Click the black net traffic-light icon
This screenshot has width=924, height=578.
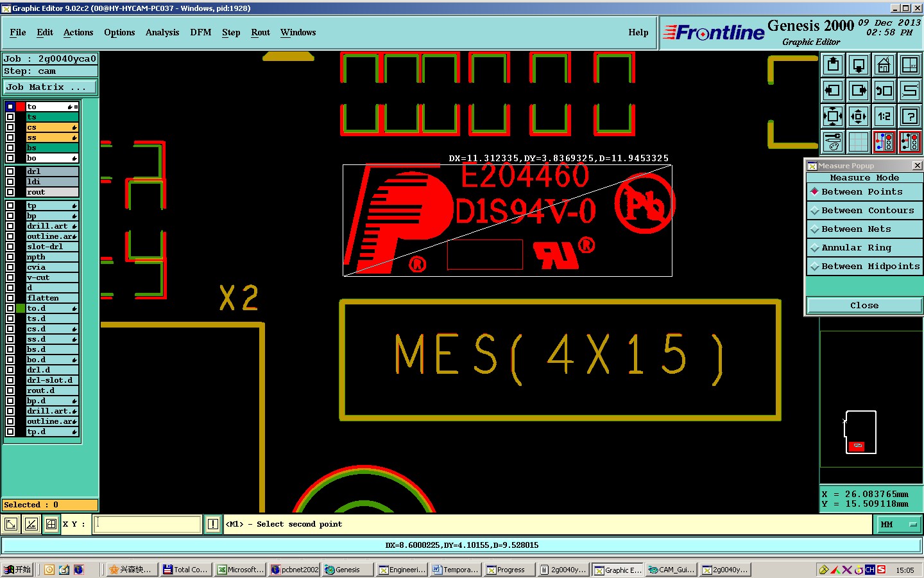(x=910, y=142)
